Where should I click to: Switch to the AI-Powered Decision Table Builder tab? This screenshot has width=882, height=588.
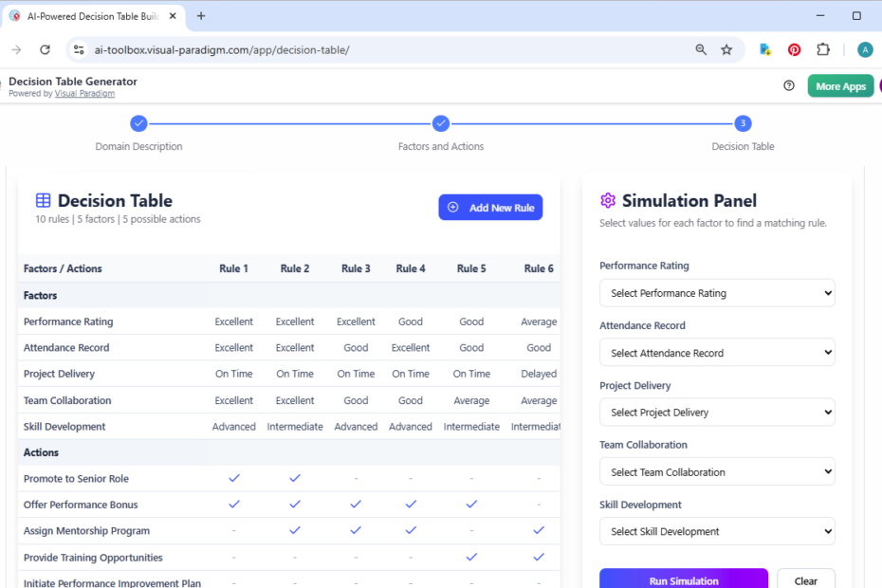coord(85,15)
